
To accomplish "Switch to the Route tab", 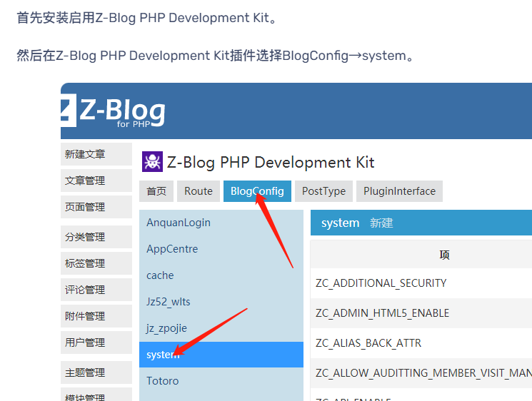I will coord(199,191).
